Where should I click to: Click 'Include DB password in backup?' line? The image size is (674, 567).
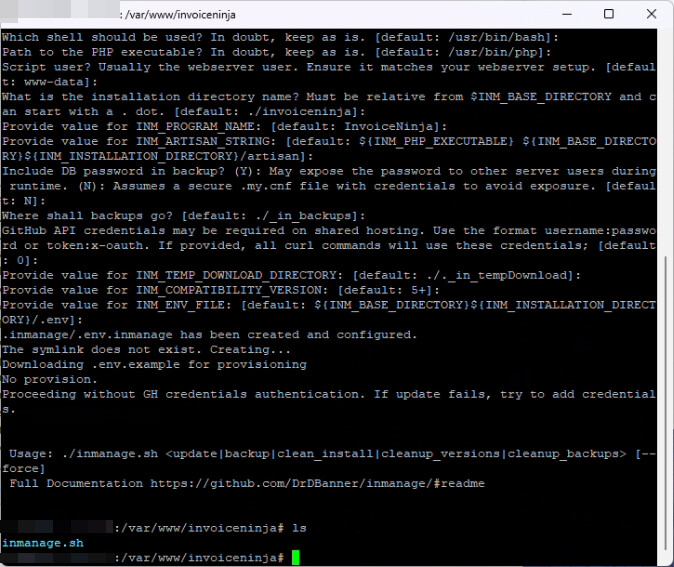[x=329, y=186]
